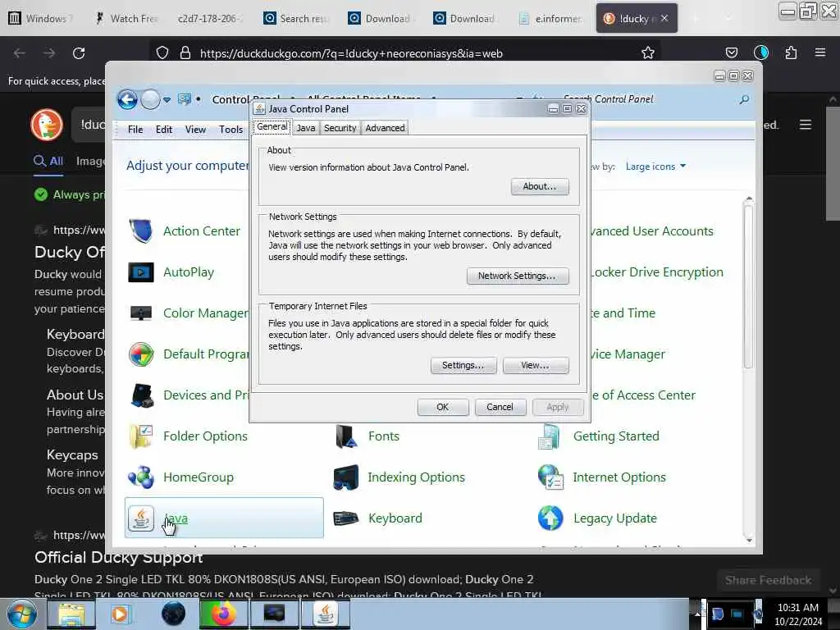
Task: Click the Network Settings... button
Action: tap(517, 276)
